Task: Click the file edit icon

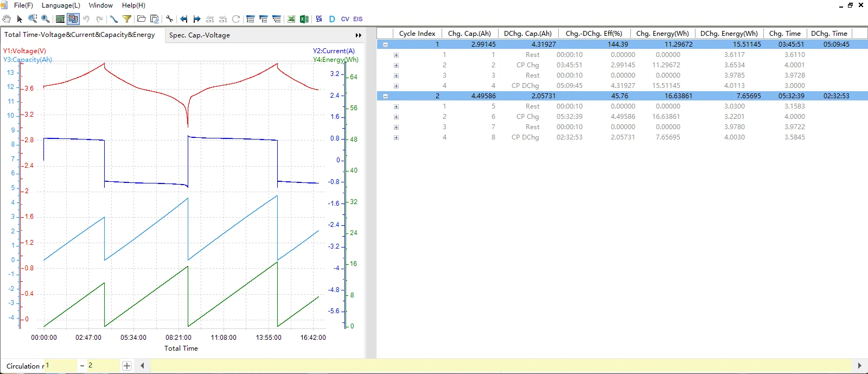Action: tap(155, 19)
